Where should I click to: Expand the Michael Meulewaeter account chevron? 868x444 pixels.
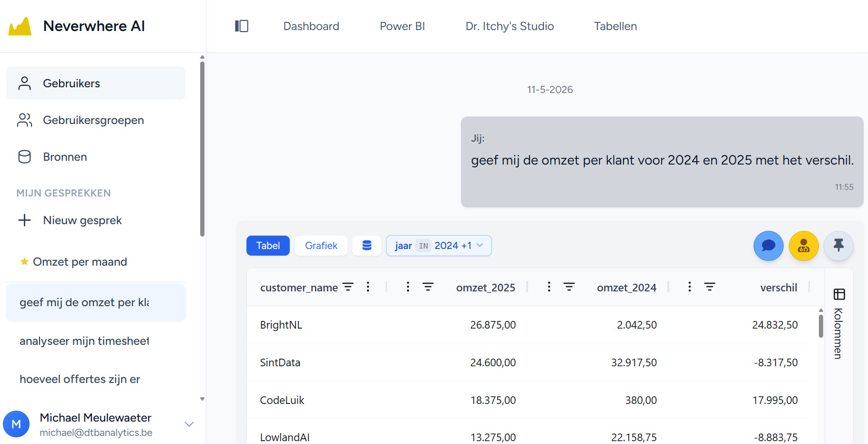pyautogui.click(x=189, y=424)
